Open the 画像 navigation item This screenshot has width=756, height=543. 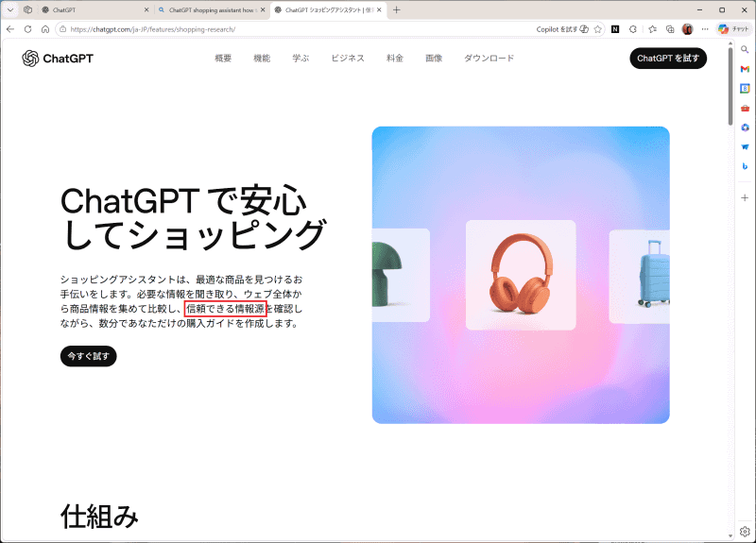pos(434,59)
